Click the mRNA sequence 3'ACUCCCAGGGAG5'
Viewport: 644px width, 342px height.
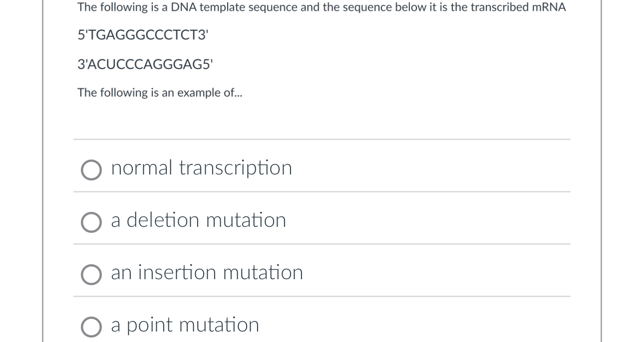(x=145, y=64)
